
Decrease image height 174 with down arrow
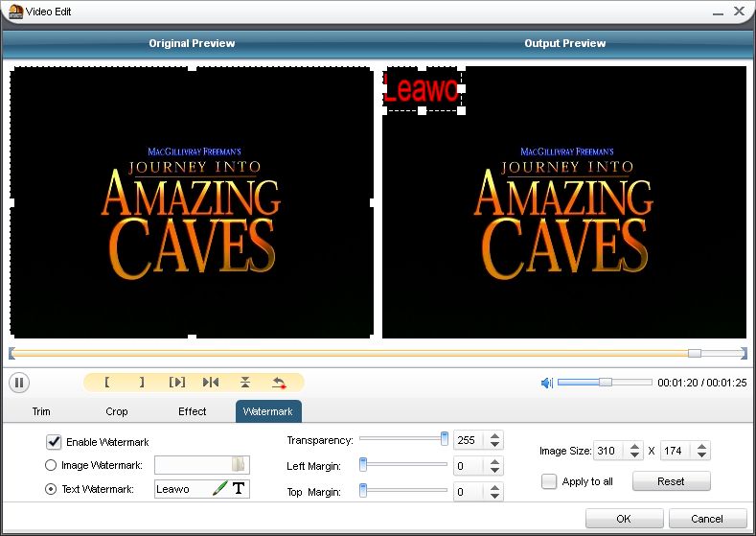(x=701, y=454)
